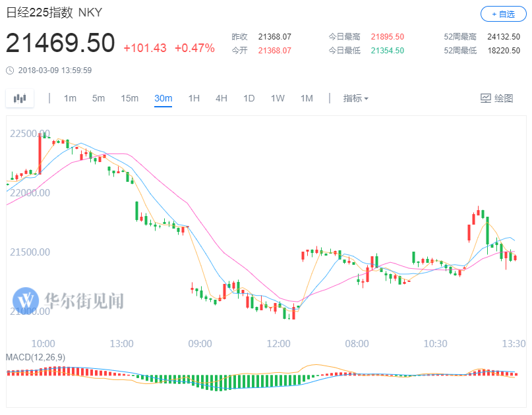The image size is (532, 415).
Task: Click the 13:30 time axis label
Action: pos(514,344)
